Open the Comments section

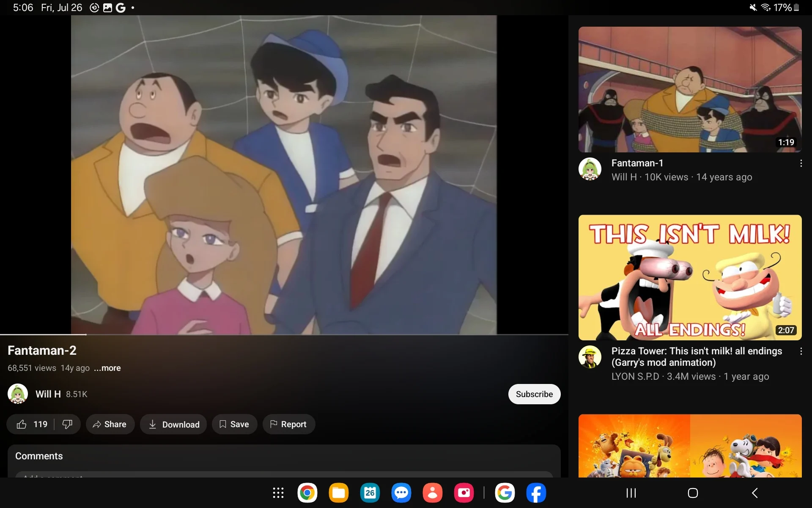(284, 461)
